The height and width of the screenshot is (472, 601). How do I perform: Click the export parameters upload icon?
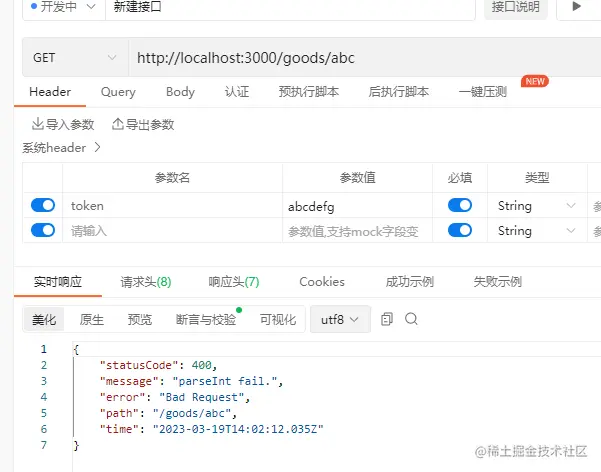(118, 124)
